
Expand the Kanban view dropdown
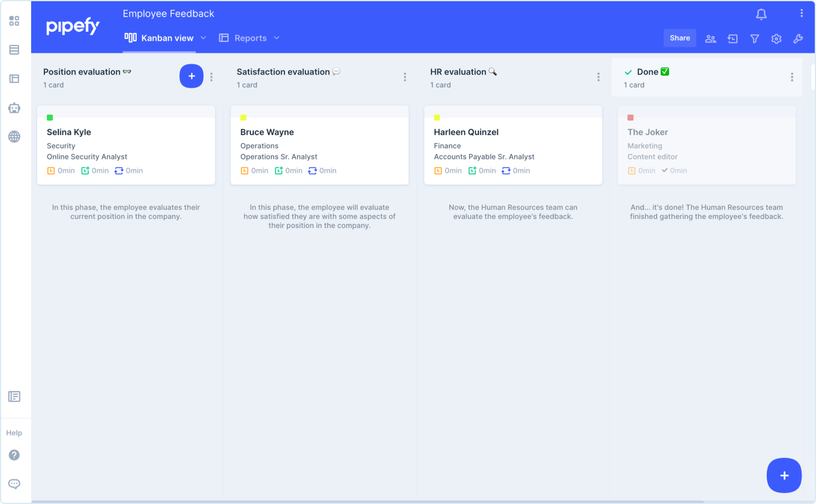tap(203, 37)
